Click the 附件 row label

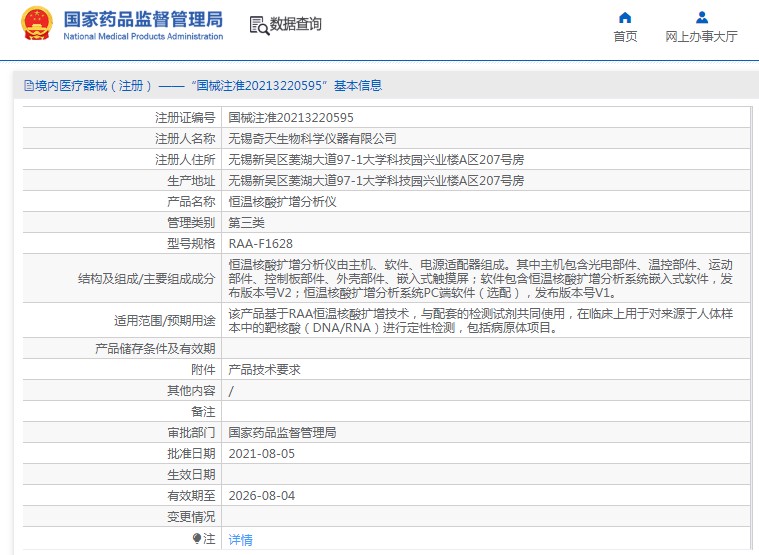coord(203,370)
